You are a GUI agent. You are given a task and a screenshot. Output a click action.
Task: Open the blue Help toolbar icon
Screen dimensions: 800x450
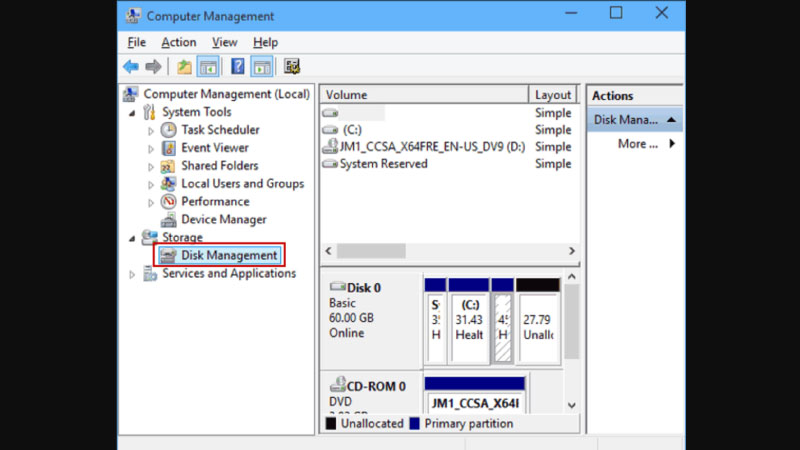(x=238, y=67)
